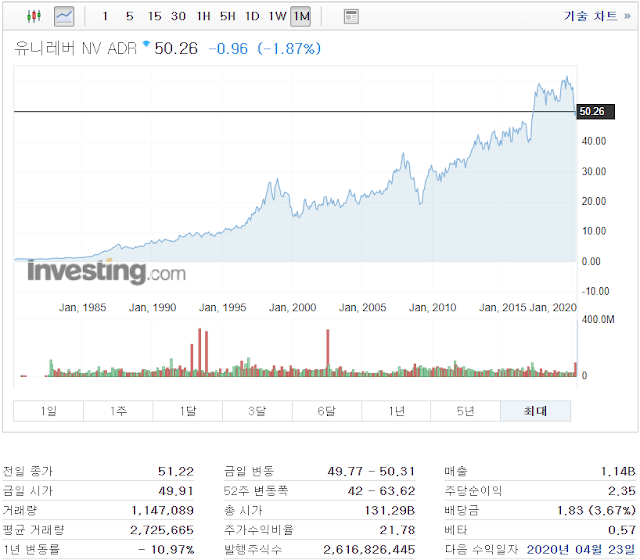Click the Jan, 2010 axis label

(x=432, y=307)
